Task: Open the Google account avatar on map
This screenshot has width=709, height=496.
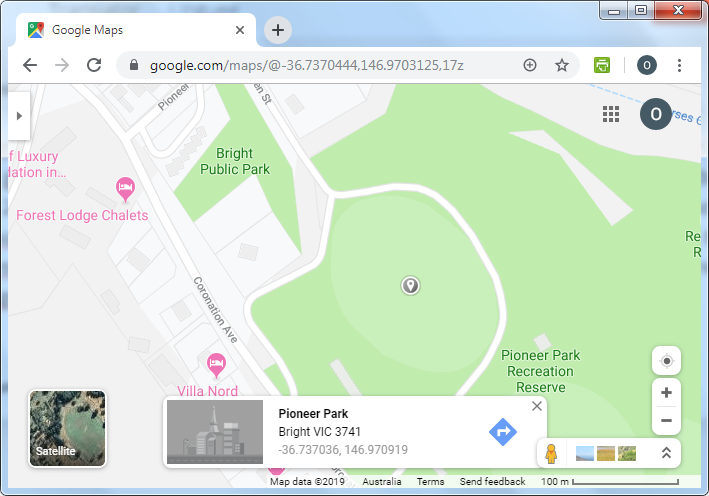Action: tap(656, 114)
